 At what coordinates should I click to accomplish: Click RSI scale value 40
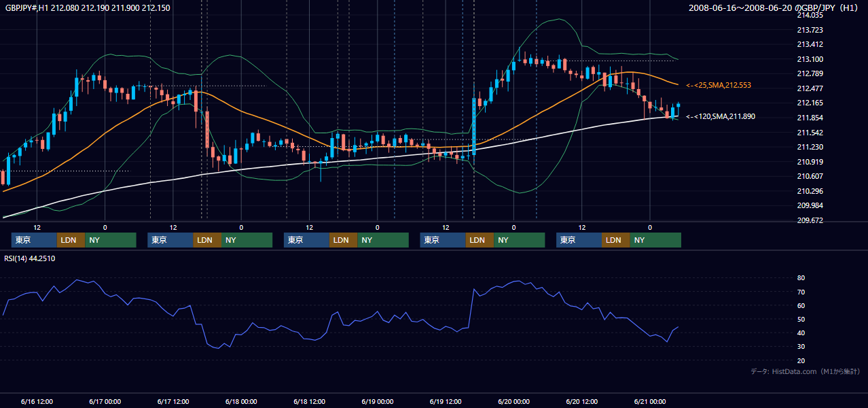801,333
